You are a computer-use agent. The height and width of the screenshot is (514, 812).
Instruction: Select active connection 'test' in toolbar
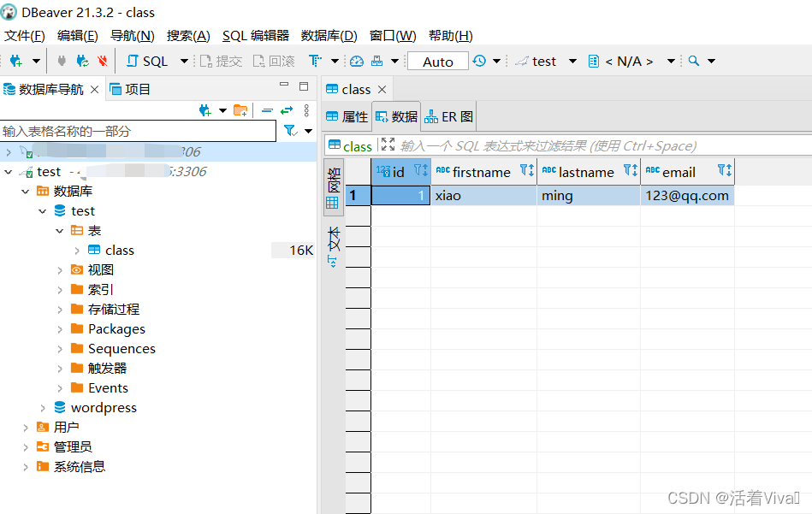click(x=536, y=61)
